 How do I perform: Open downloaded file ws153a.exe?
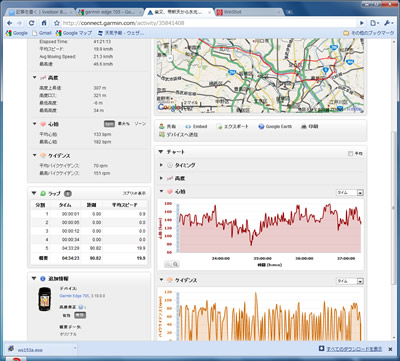pyautogui.click(x=30, y=350)
